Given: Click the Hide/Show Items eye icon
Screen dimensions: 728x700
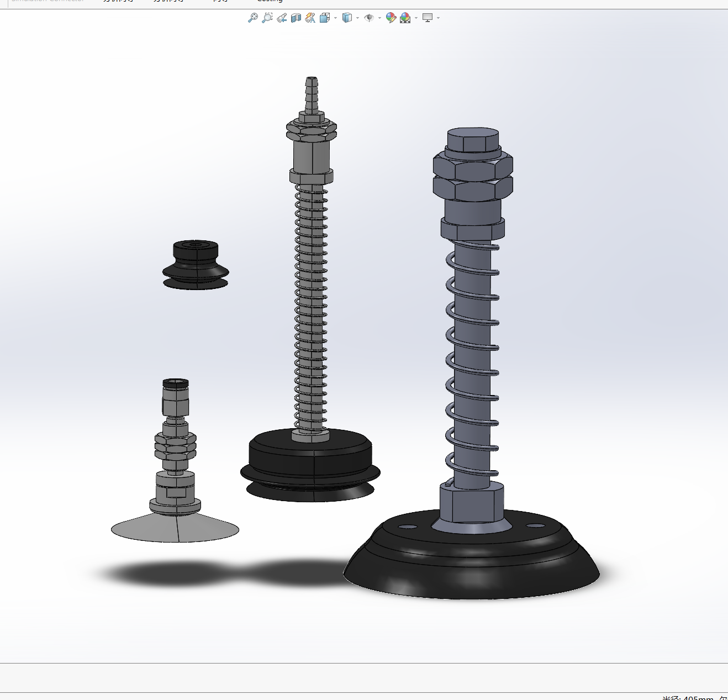Looking at the screenshot, I should 369,18.
